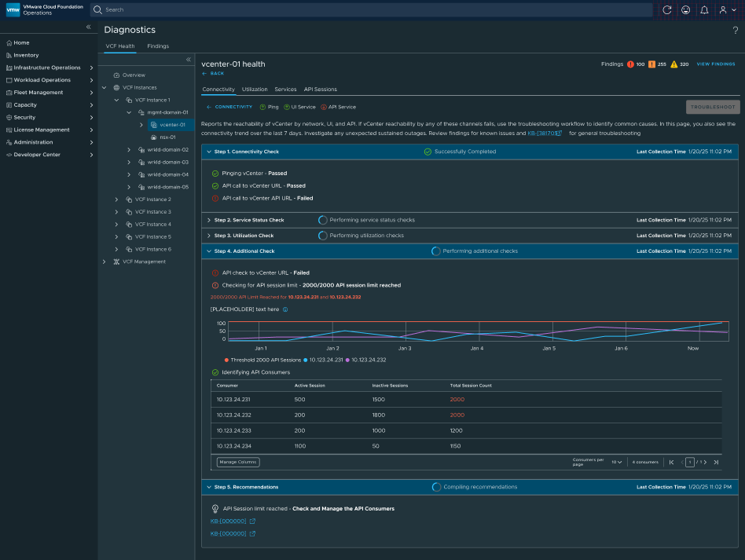Switch to the API Sessions tab

point(320,90)
